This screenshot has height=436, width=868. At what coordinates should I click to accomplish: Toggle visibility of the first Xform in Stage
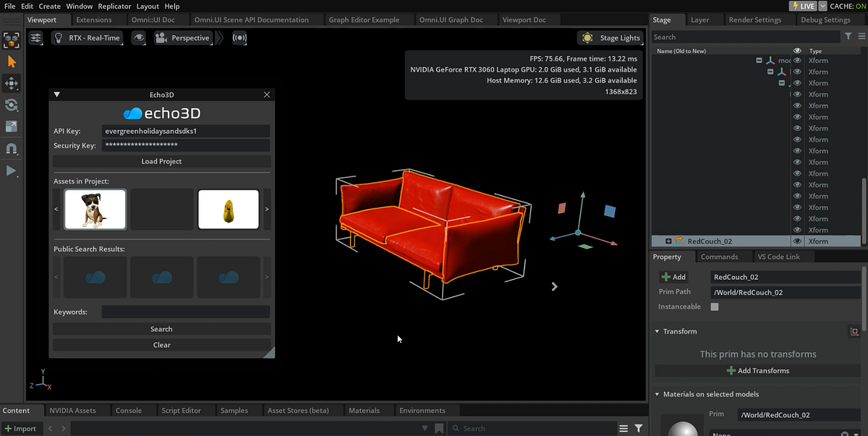coord(796,60)
